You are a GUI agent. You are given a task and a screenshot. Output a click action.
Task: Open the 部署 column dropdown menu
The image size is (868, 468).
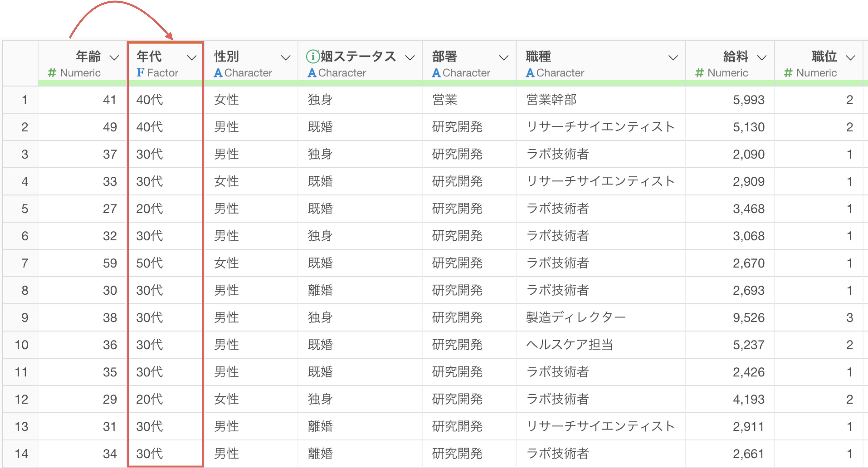click(504, 58)
